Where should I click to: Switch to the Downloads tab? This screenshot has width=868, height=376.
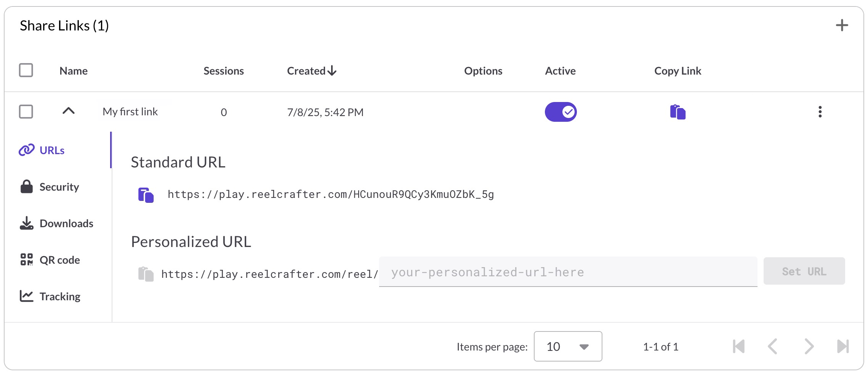(x=56, y=223)
